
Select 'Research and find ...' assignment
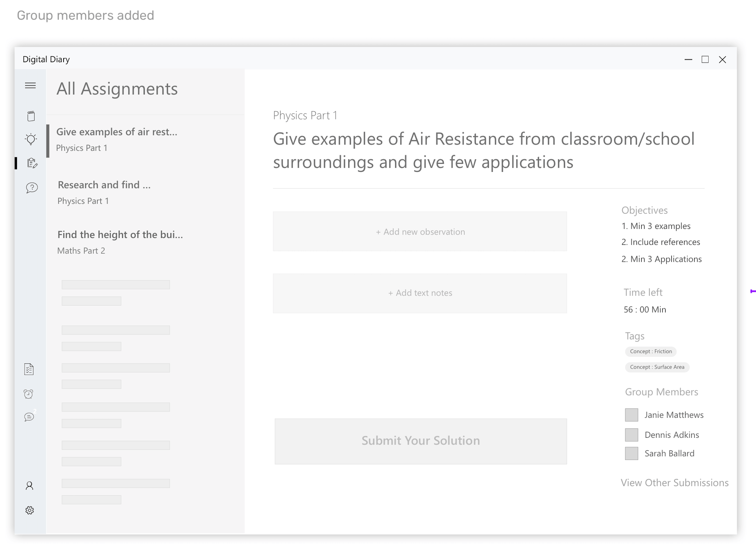pos(104,192)
